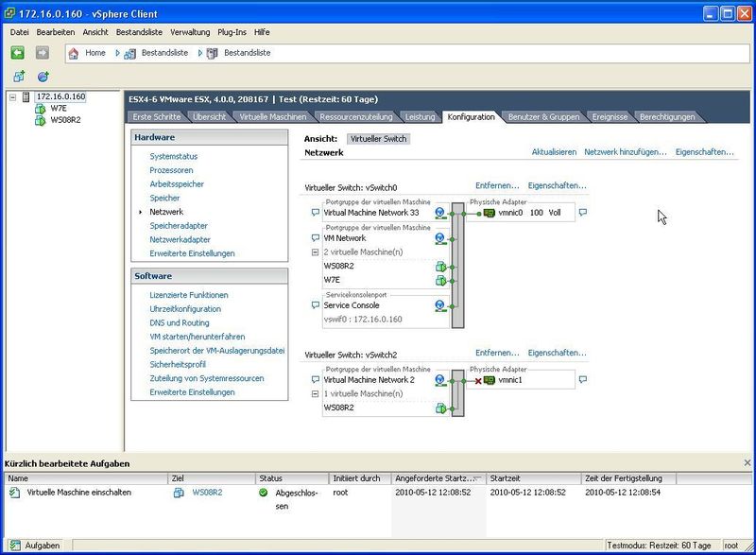Collapse the 1 virtuelle Maschine(n) list on vSwitch2
Viewport: 756px width, 555px height.
(318, 394)
